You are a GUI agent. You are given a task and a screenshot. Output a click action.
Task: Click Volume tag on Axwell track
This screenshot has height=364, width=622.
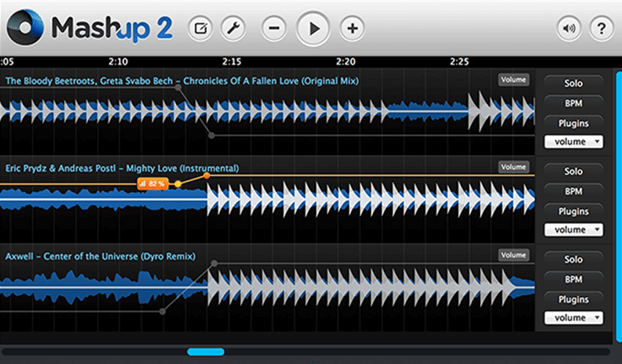tap(514, 255)
